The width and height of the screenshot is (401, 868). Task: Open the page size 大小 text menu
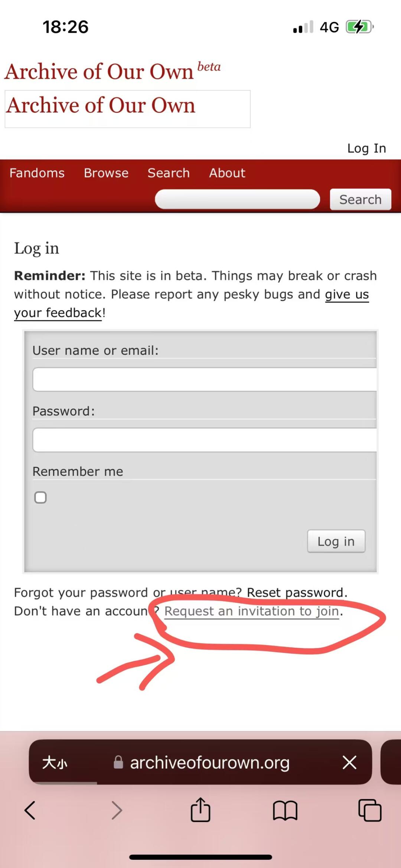(x=55, y=763)
